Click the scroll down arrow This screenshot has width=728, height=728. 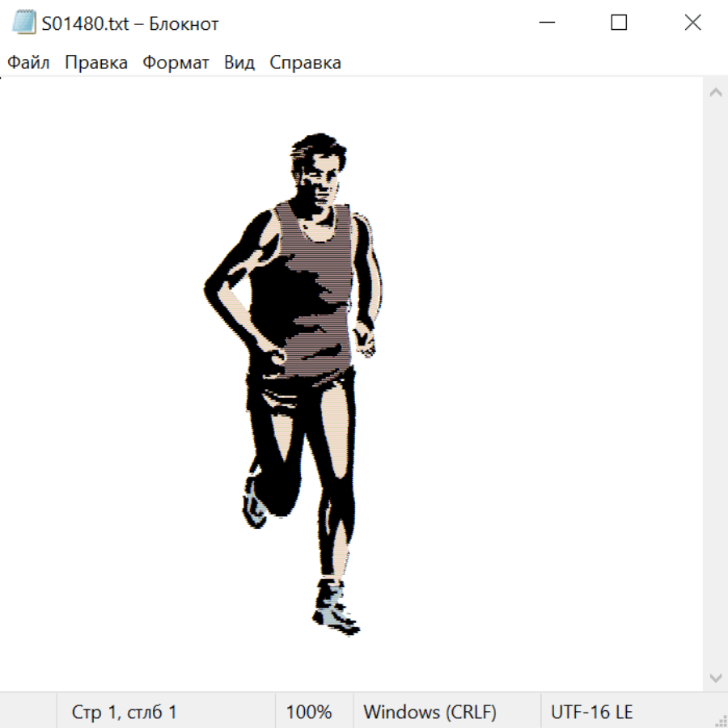(x=715, y=677)
